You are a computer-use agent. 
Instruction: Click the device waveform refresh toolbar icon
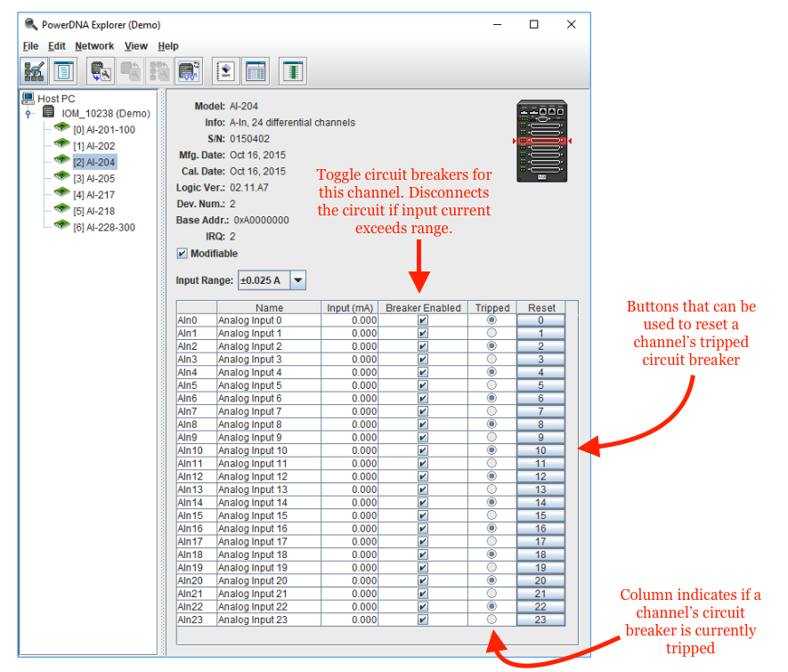[189, 71]
